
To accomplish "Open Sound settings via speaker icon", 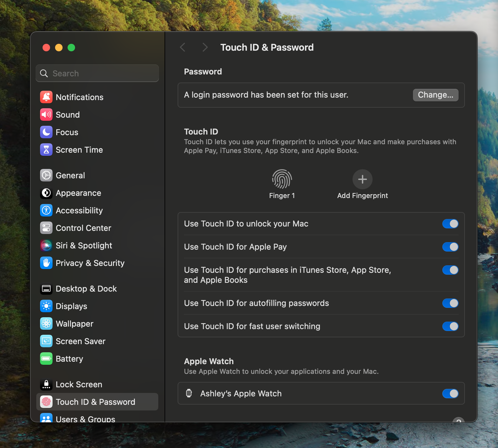I will pyautogui.click(x=46, y=115).
